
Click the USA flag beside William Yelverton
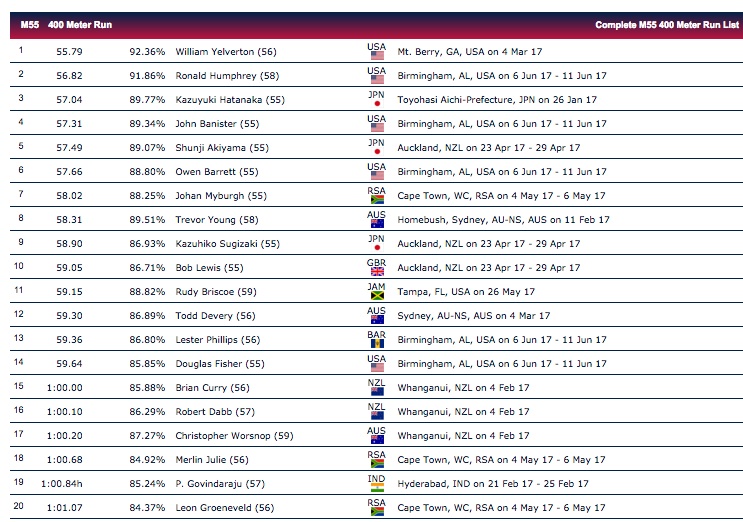[377, 55]
